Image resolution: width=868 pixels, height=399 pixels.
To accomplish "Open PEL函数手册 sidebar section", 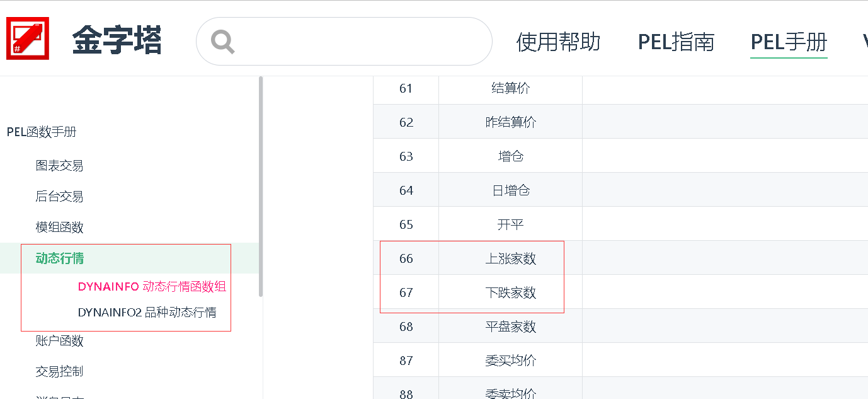I will [42, 132].
